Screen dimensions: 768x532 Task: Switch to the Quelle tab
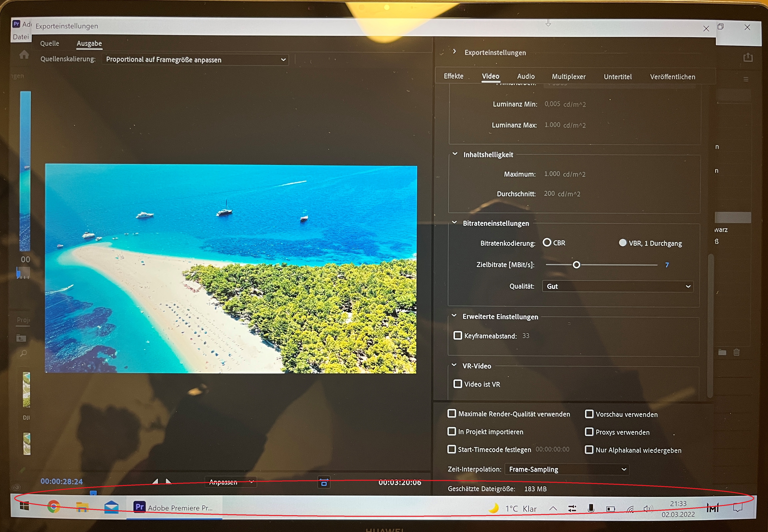click(50, 43)
